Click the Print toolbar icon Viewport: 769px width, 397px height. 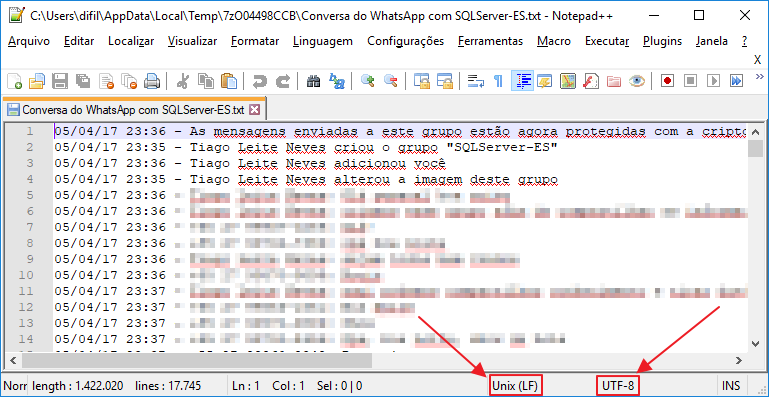[x=152, y=81]
